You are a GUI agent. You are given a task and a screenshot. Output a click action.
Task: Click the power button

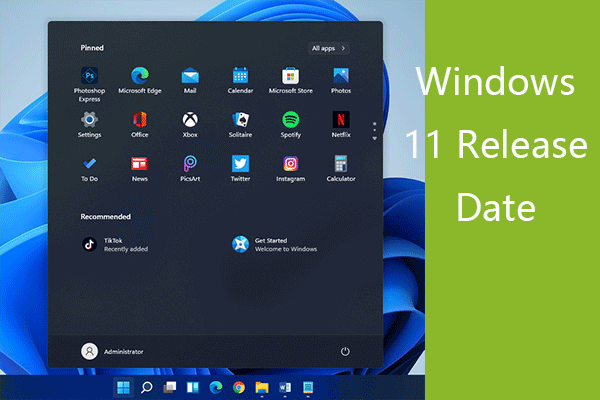click(x=345, y=351)
